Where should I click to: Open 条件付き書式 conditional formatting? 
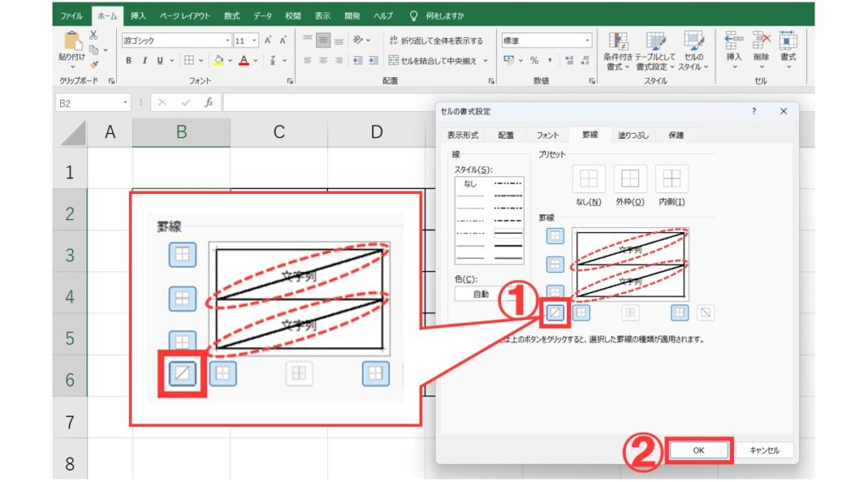coord(618,52)
